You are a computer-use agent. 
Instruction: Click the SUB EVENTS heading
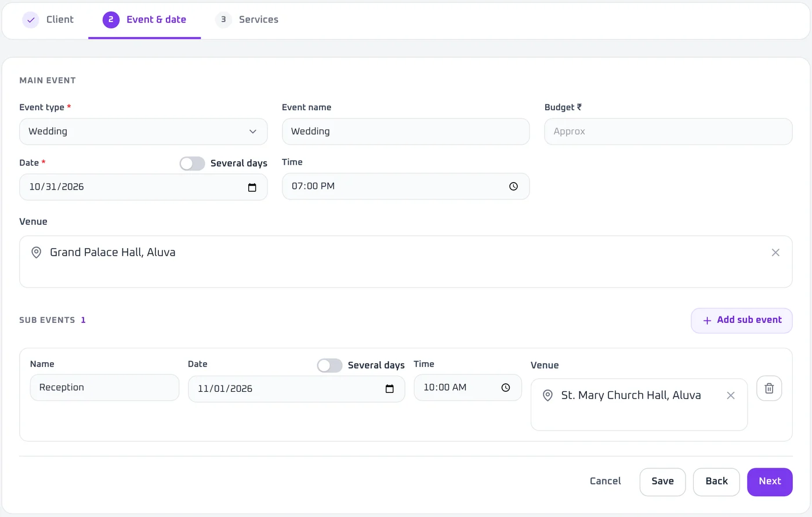tap(47, 320)
